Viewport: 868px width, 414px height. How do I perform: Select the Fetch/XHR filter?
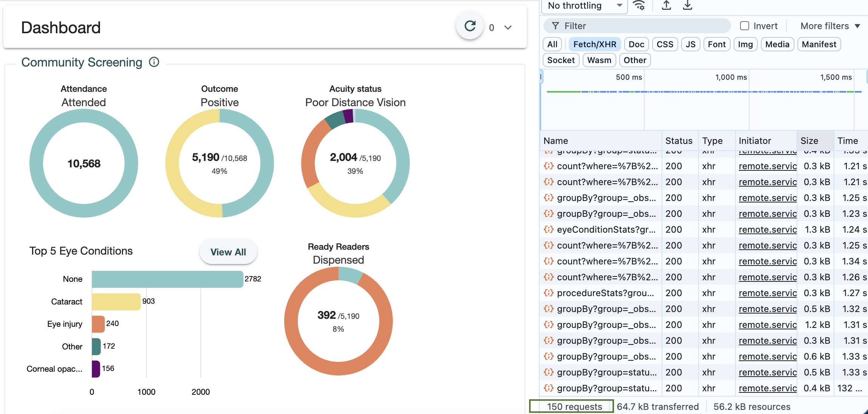pos(595,44)
